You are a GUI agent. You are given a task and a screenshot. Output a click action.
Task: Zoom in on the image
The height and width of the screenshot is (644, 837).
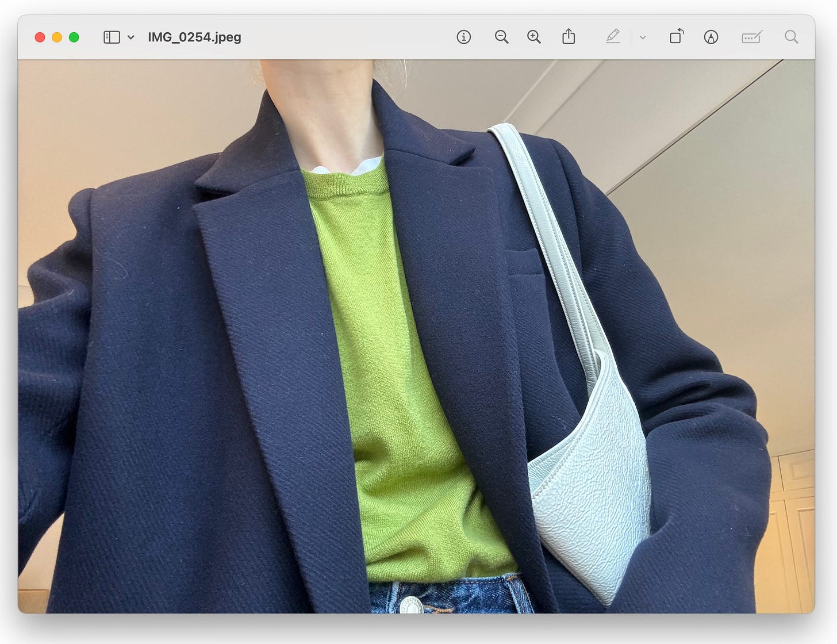tap(534, 37)
